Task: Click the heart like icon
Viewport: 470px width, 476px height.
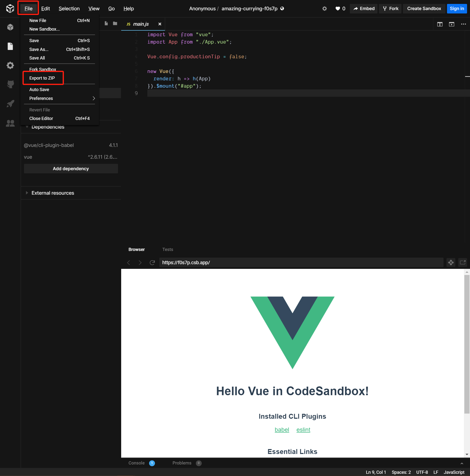Action: coord(338,9)
